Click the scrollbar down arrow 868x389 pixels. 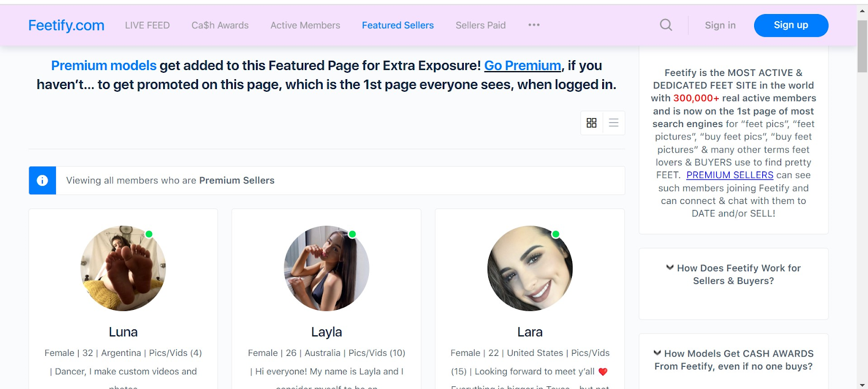click(862, 385)
